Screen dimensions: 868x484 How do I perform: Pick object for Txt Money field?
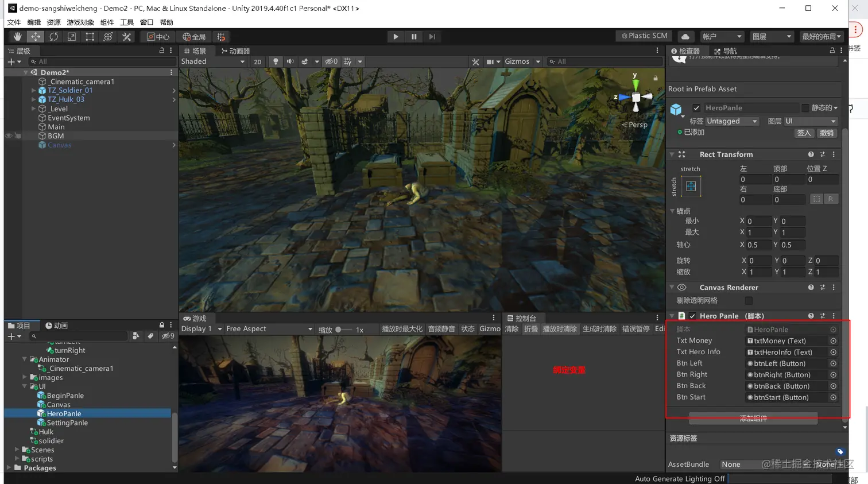[x=834, y=341]
